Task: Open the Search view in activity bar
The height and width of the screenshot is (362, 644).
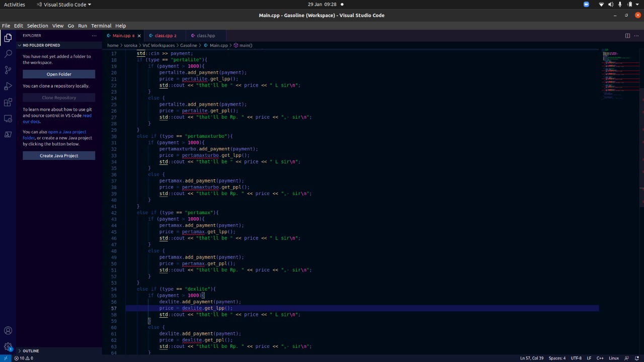Action: 8,53
